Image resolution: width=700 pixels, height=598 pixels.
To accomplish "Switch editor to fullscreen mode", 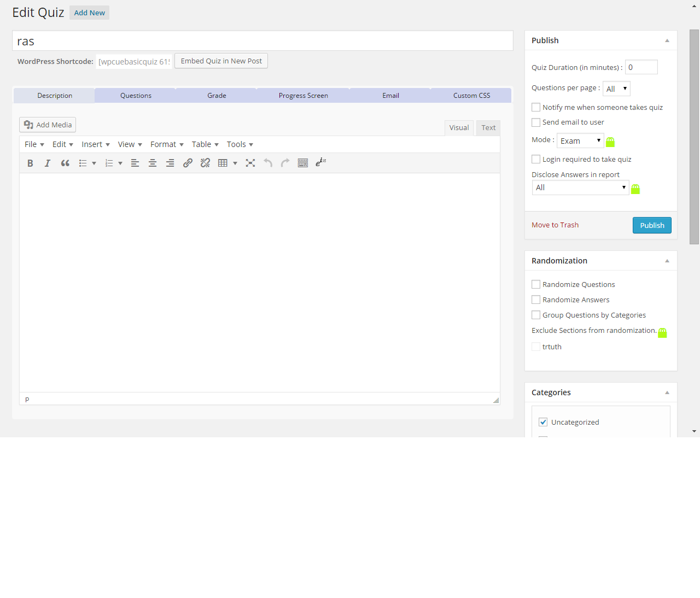I will (250, 163).
